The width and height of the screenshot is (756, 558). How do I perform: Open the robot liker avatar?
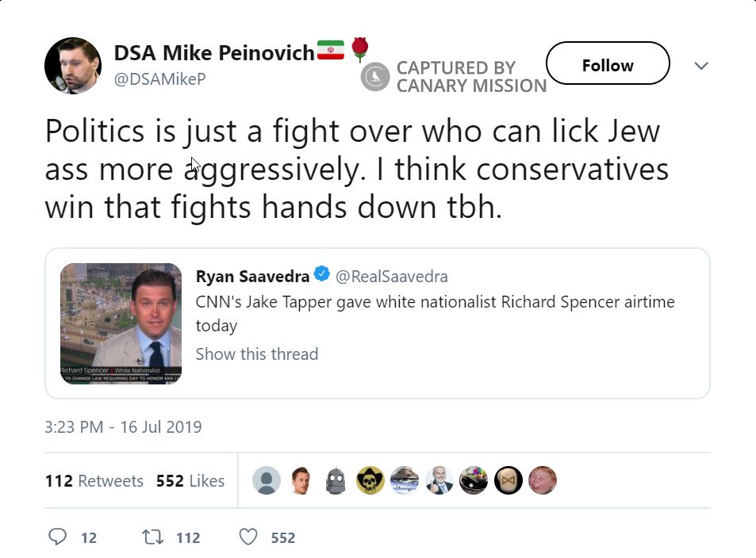click(336, 480)
